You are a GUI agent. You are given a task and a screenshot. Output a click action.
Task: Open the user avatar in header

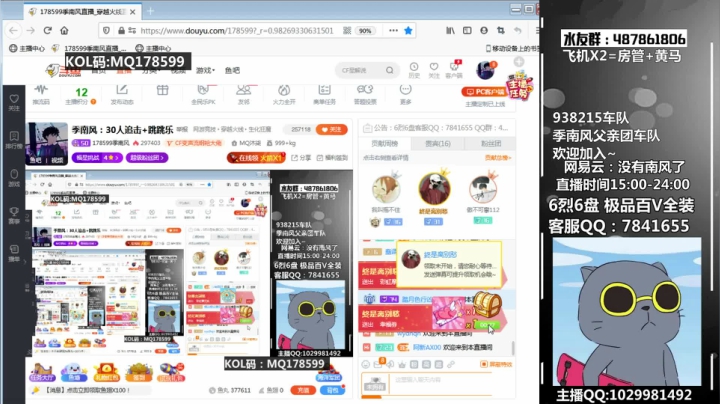(x=485, y=70)
